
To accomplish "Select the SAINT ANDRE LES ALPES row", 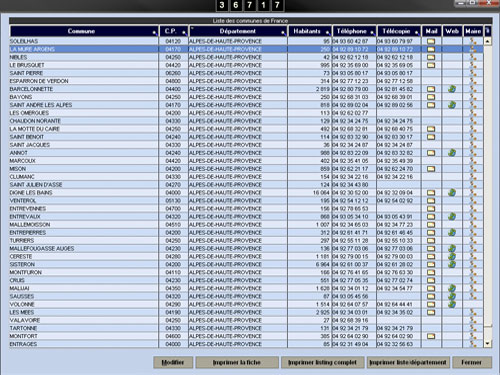I will pos(246,105).
